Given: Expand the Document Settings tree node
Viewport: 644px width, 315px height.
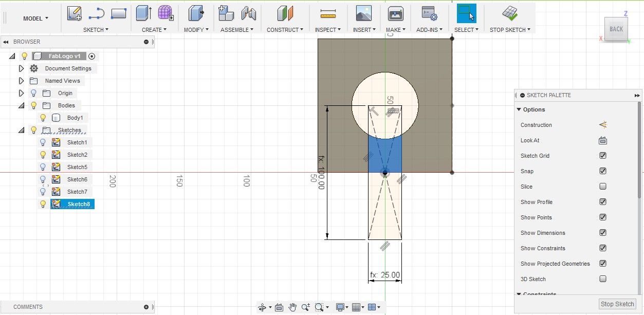Looking at the screenshot, I should click(x=21, y=68).
